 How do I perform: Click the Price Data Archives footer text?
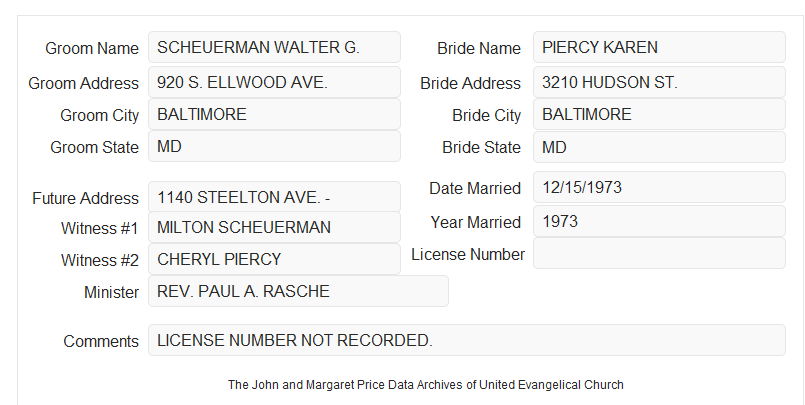pos(426,384)
